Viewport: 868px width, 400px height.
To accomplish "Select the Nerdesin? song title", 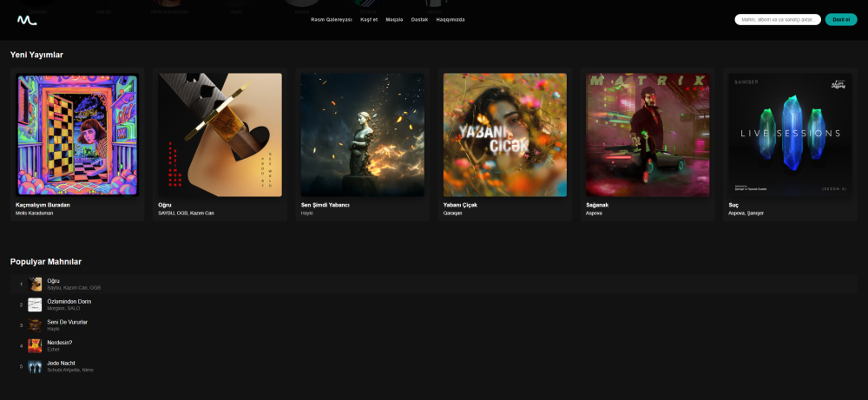I will click(x=60, y=343).
